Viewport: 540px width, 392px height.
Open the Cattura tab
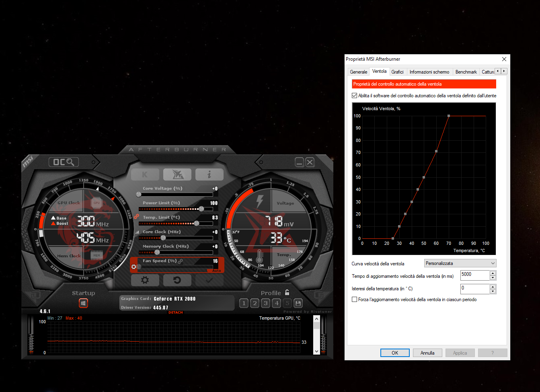click(488, 72)
